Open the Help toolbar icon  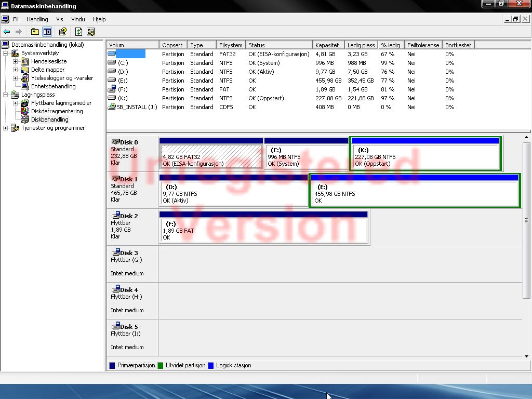(63, 32)
